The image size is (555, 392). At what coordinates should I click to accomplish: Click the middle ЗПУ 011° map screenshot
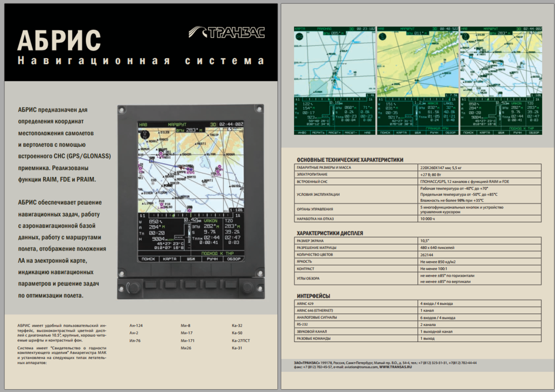point(418,80)
